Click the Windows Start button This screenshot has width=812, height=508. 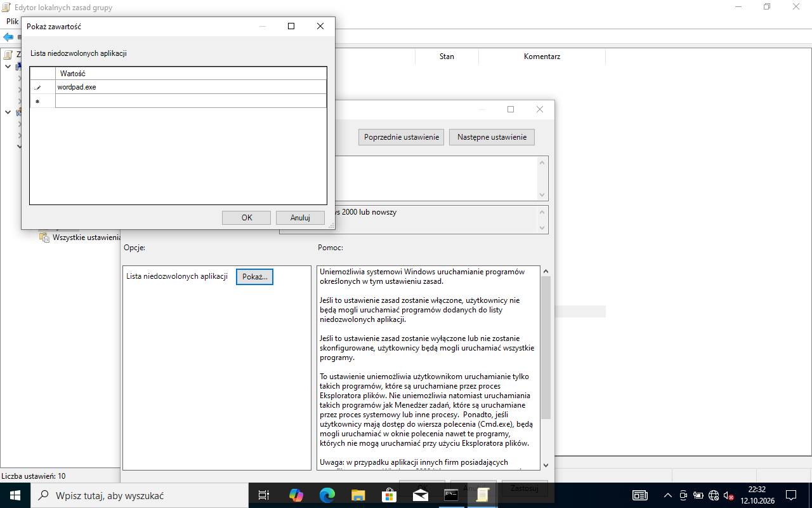coord(15,495)
